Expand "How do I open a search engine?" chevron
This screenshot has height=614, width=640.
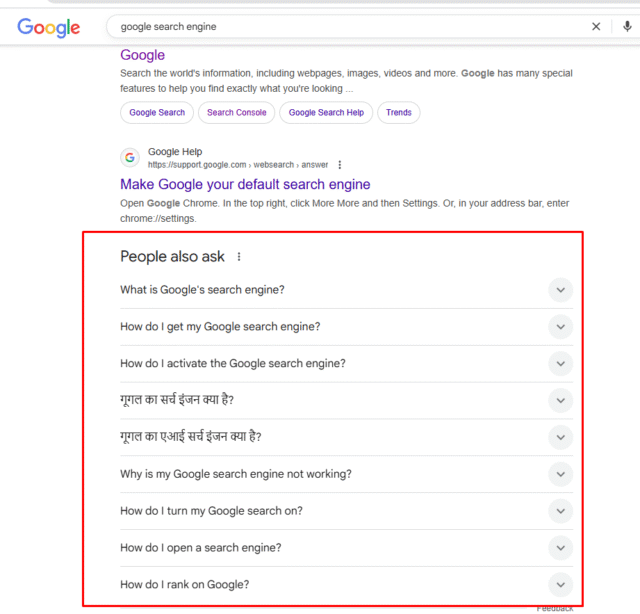[560, 547]
